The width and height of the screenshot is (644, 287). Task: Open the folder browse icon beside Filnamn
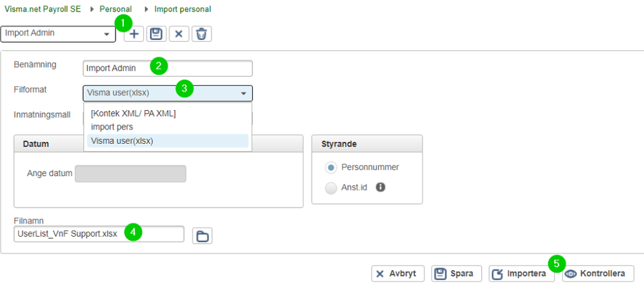coord(203,236)
